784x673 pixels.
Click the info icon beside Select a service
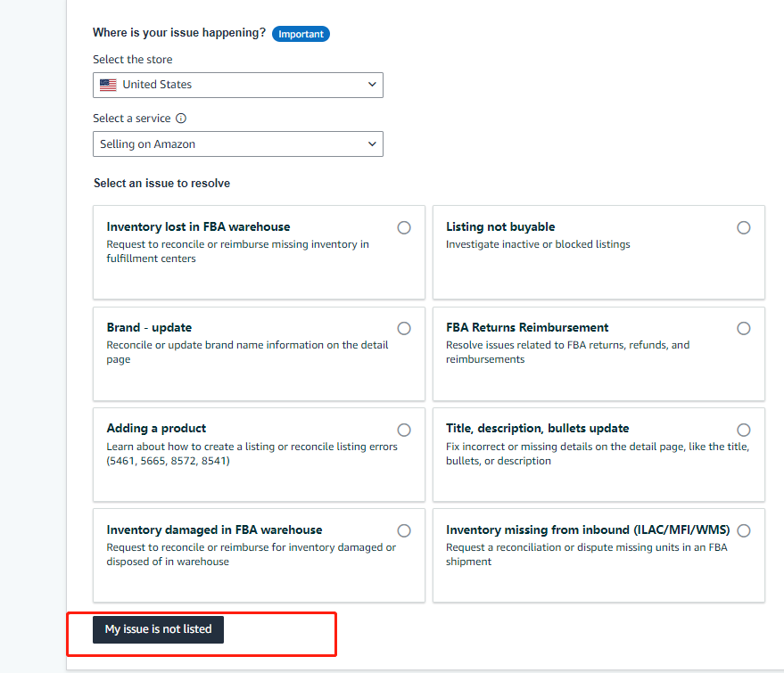click(x=181, y=119)
